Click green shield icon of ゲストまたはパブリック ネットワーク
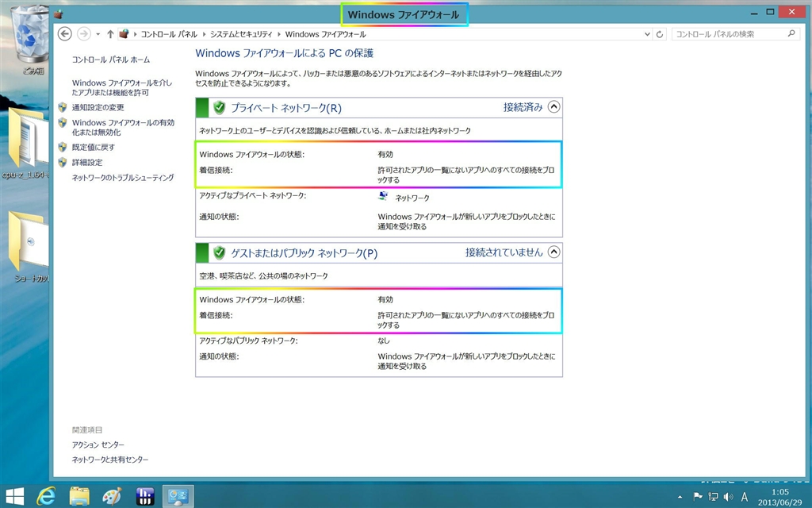 [x=219, y=252]
